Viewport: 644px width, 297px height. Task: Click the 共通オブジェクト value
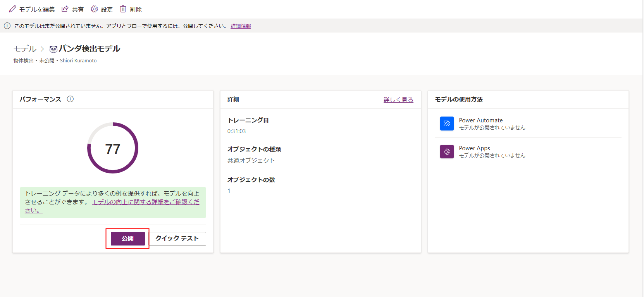click(x=251, y=160)
